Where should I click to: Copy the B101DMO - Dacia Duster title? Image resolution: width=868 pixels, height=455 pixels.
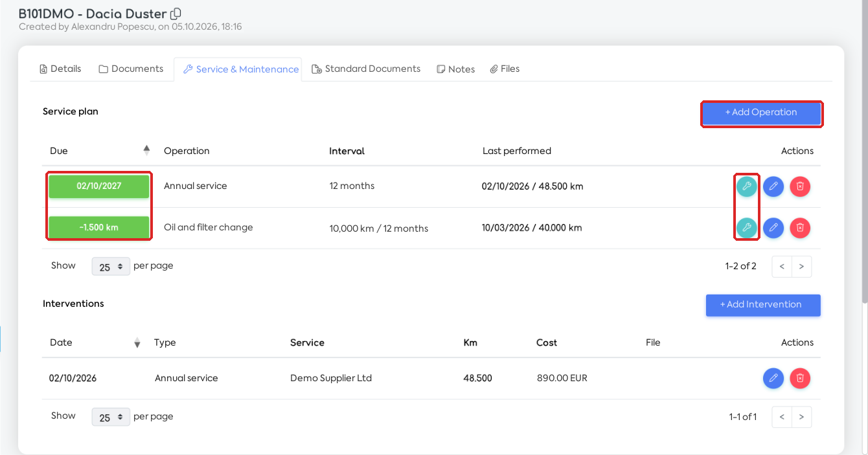[x=176, y=14]
